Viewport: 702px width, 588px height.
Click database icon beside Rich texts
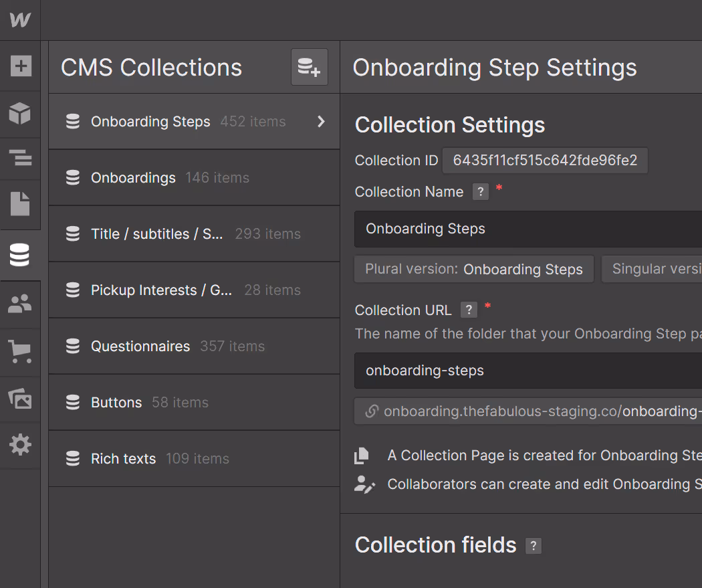click(x=72, y=459)
